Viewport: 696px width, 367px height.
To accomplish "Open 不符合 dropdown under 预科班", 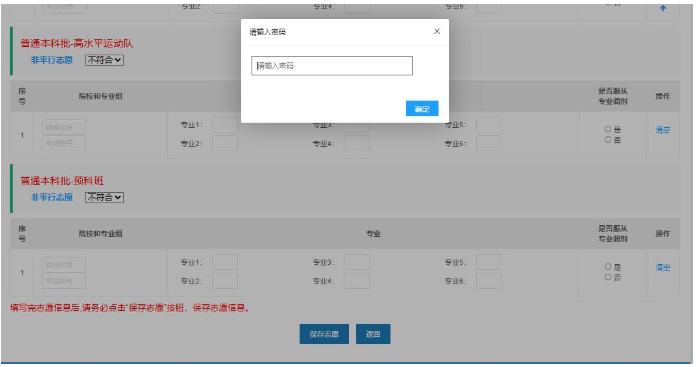I will (x=104, y=197).
